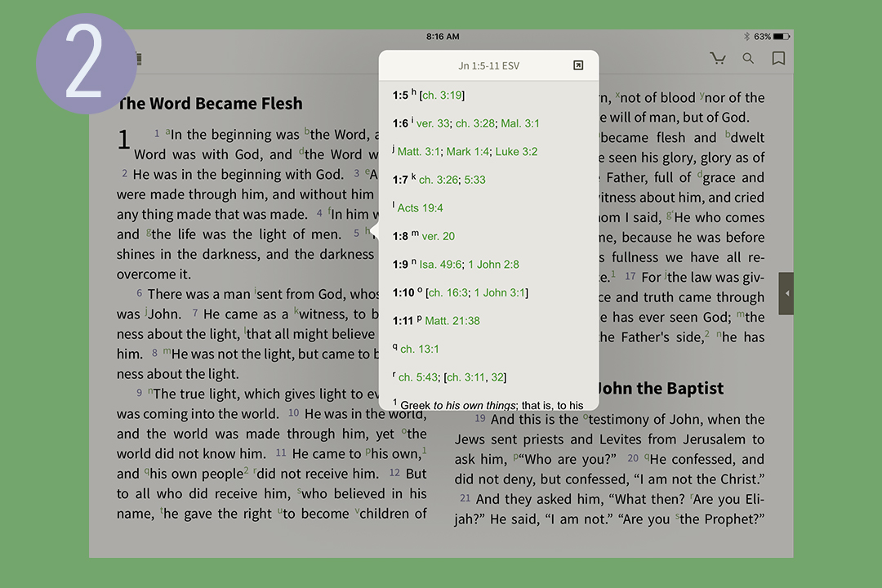Viewport: 882px width, 588px height.
Task: Tap verse number 17 before 'For the law'
Action: 630,276
